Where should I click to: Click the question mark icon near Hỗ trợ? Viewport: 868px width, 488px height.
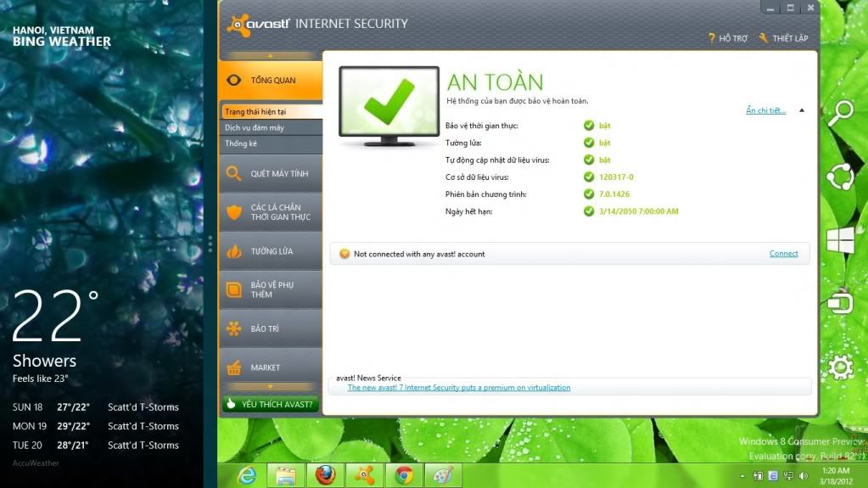pyautogui.click(x=712, y=38)
